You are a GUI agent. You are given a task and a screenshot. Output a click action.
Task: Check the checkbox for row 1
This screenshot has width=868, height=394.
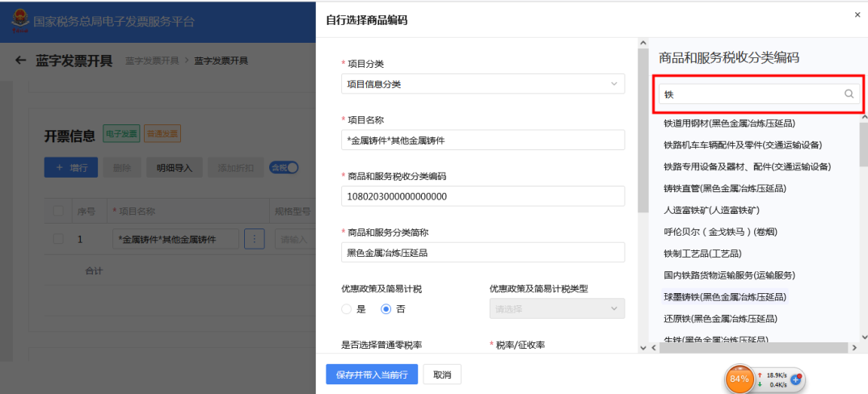pos(58,239)
